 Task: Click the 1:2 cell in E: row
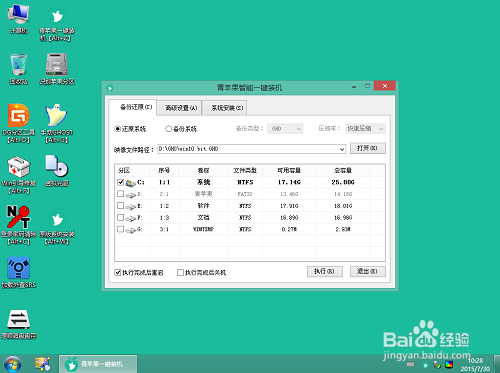click(164, 206)
